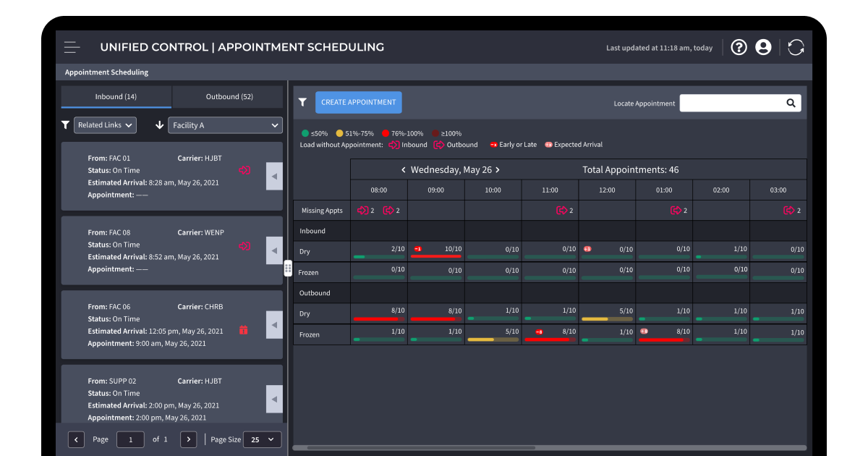Open the Facility A dropdown
The width and height of the screenshot is (868, 456).
coord(225,124)
